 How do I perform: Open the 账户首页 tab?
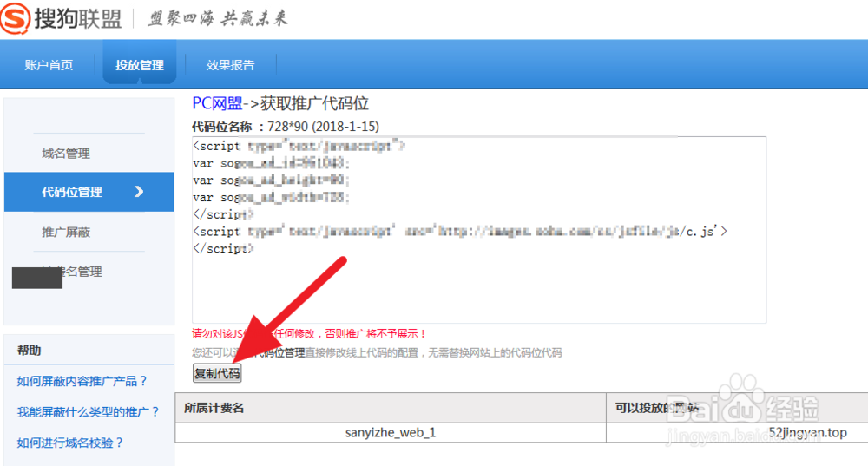pos(49,65)
